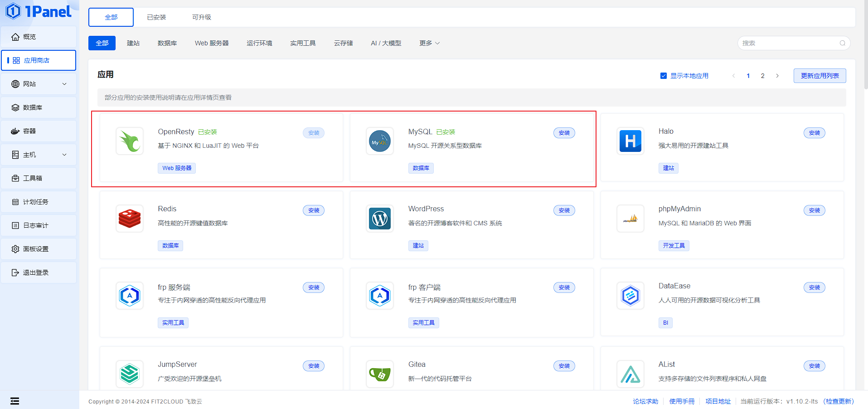The image size is (868, 409).
Task: Install phpMyAdmin with its 安装 button
Action: (815, 210)
